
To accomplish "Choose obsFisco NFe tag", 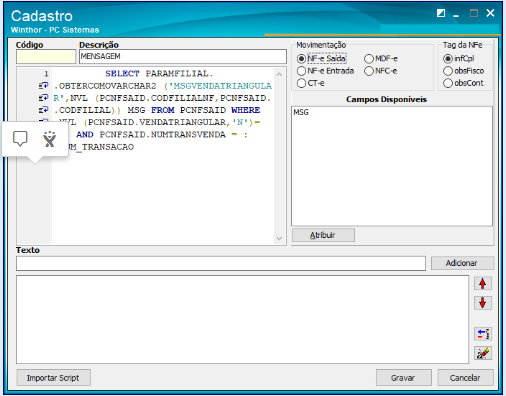I will [x=463, y=71].
